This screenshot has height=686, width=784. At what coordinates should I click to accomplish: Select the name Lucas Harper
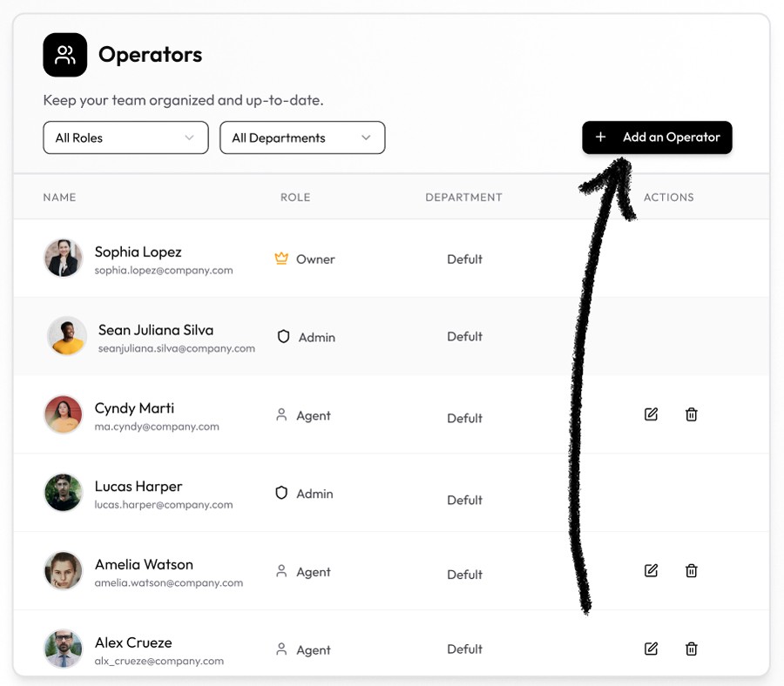coord(139,486)
